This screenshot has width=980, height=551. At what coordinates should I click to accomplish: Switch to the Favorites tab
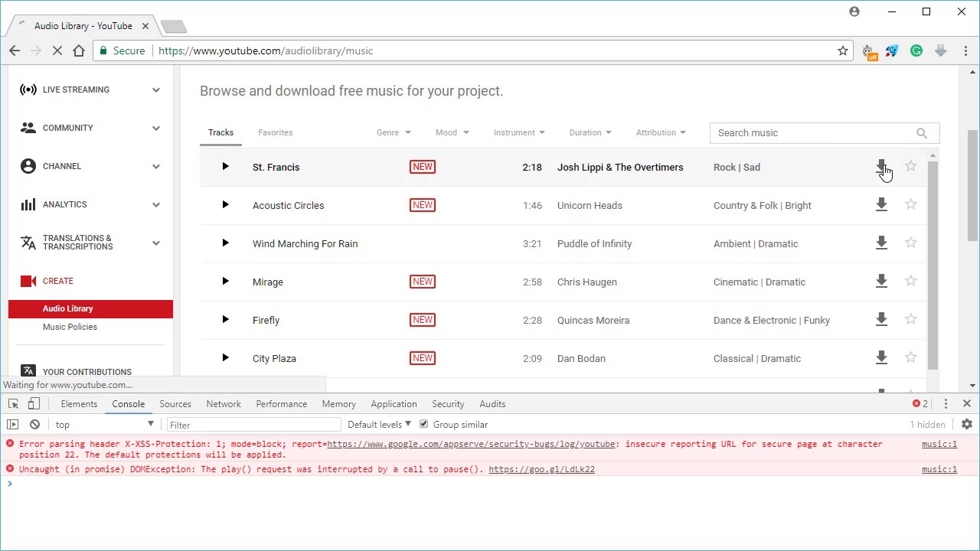(275, 132)
